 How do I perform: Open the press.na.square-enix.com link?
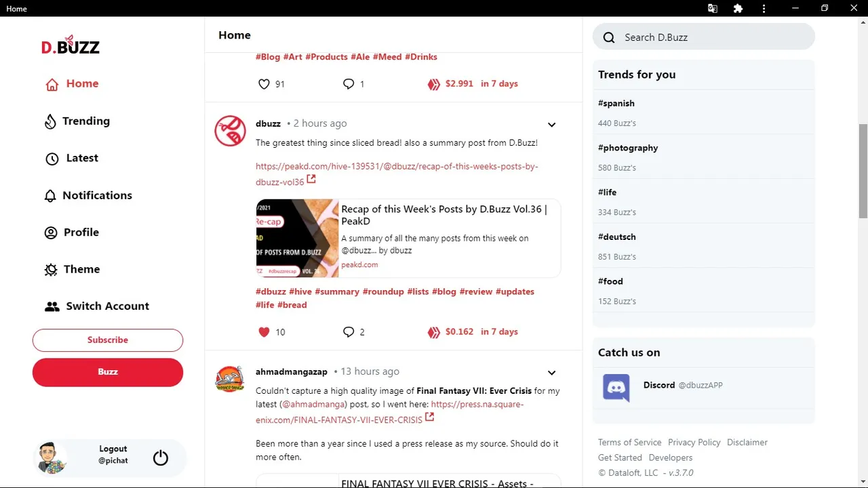click(x=389, y=412)
